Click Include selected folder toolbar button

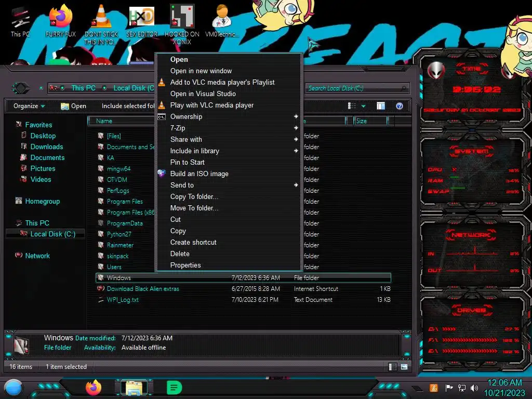point(128,106)
